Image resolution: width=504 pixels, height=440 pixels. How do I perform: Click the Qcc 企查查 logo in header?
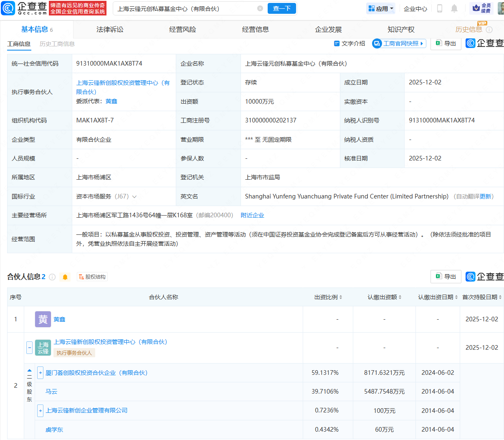tap(24, 8)
